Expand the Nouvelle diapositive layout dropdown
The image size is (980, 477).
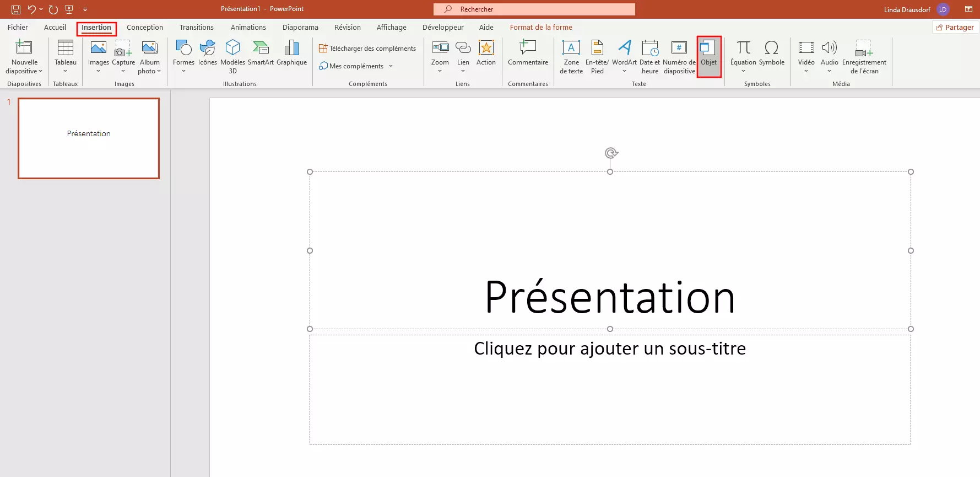coord(40,71)
